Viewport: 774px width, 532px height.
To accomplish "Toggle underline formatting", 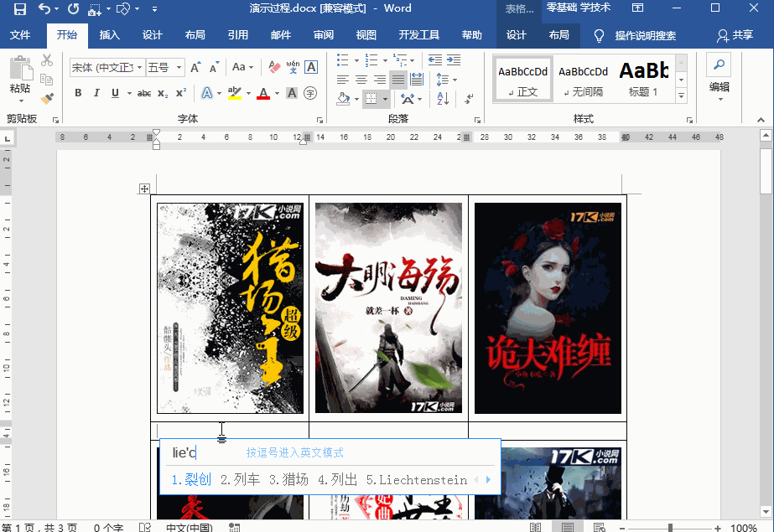I will [115, 93].
